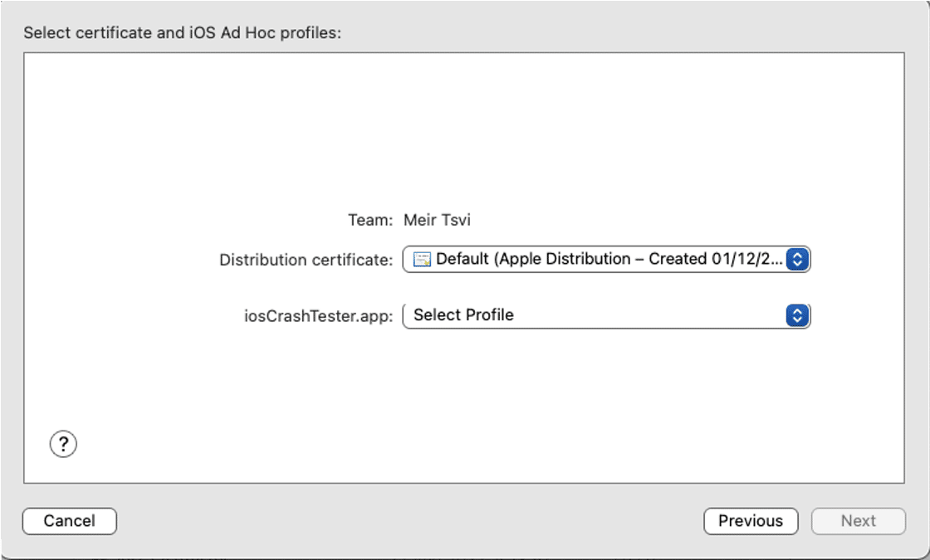Click the Distribution certificate label
930x560 pixels.
[x=306, y=260]
